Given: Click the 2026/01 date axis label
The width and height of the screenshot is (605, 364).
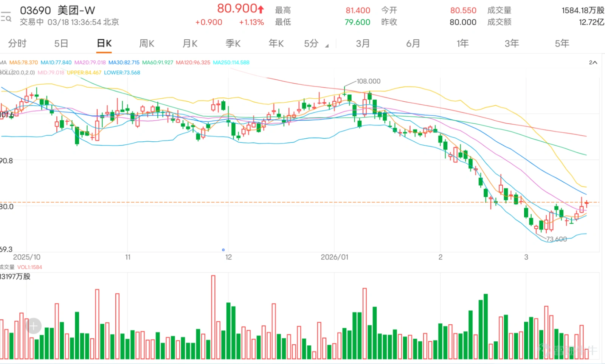Looking at the screenshot, I should [335, 257].
